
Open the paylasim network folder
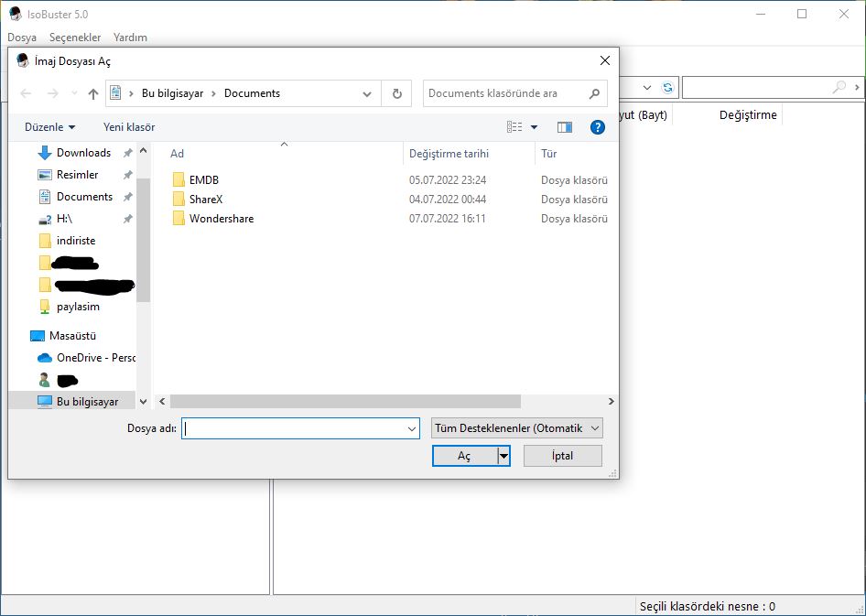click(78, 307)
